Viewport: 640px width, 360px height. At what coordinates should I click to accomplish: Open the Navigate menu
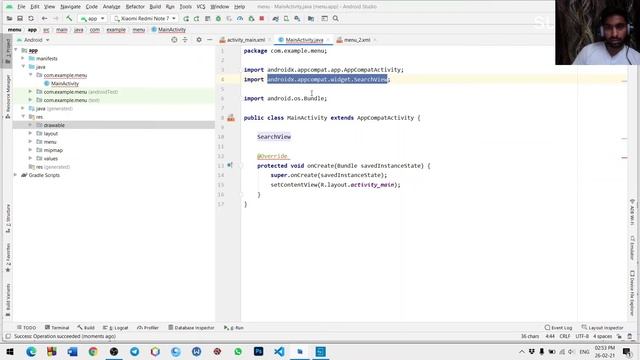(x=71, y=7)
